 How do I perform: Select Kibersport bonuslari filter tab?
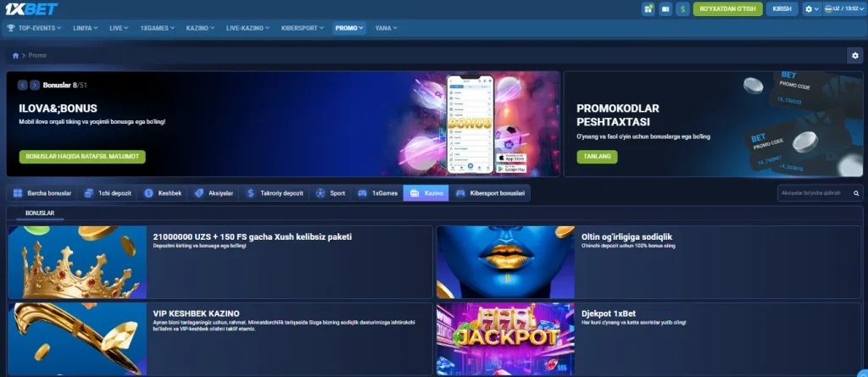[x=490, y=193]
